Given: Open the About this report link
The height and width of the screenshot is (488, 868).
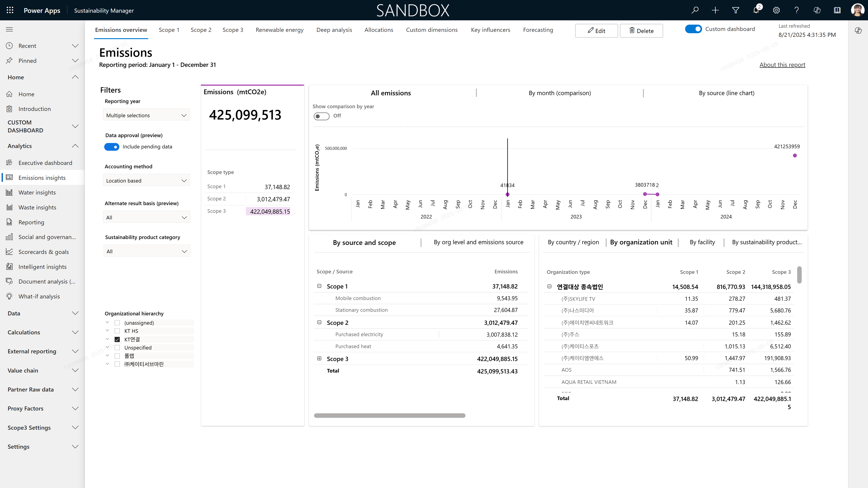Looking at the screenshot, I should tap(782, 65).
